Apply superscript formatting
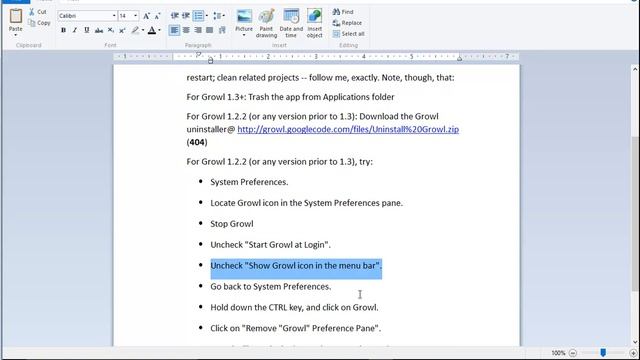Image resolution: width=640 pixels, height=360 pixels. (122, 30)
